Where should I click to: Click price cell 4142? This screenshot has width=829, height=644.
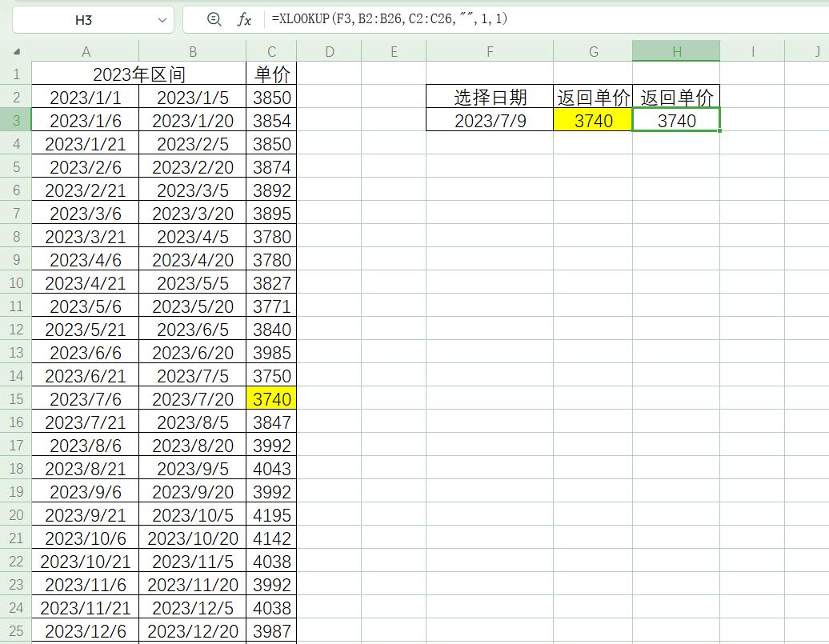click(x=272, y=538)
